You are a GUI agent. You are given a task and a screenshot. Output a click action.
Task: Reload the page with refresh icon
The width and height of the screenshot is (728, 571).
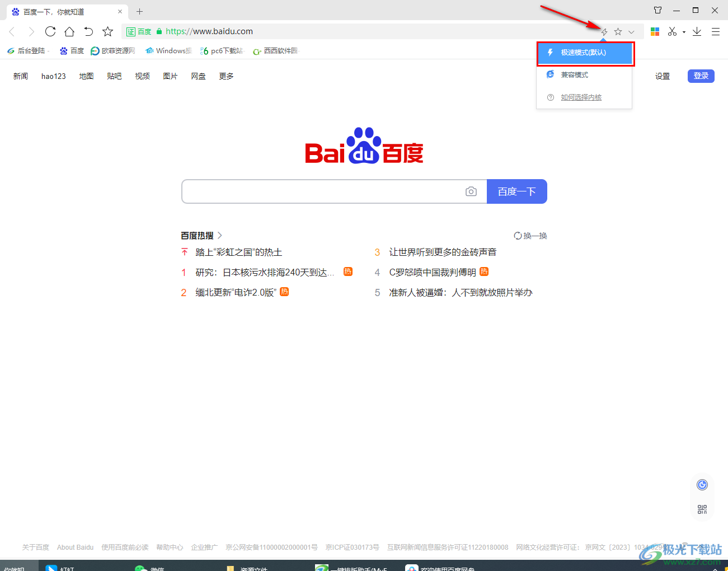50,31
